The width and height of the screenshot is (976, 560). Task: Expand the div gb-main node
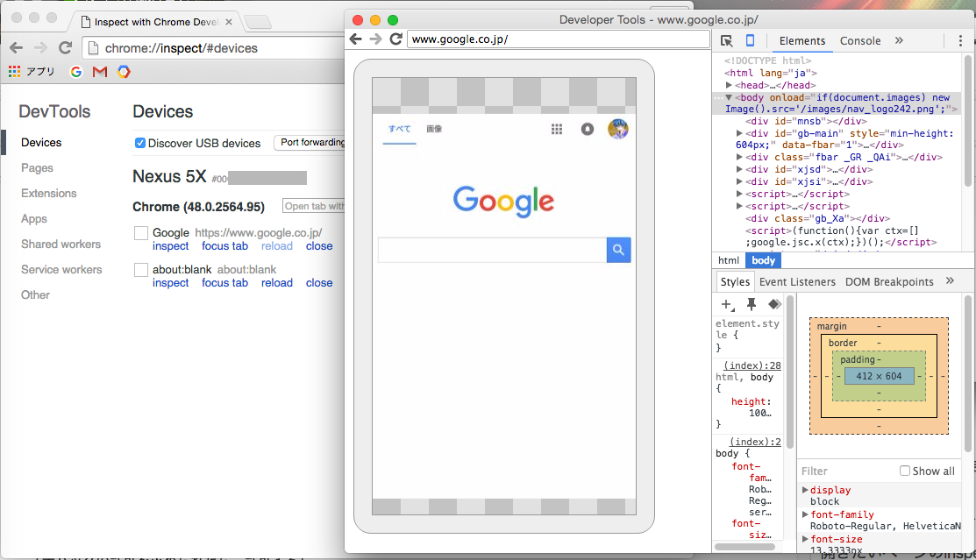tap(739, 133)
